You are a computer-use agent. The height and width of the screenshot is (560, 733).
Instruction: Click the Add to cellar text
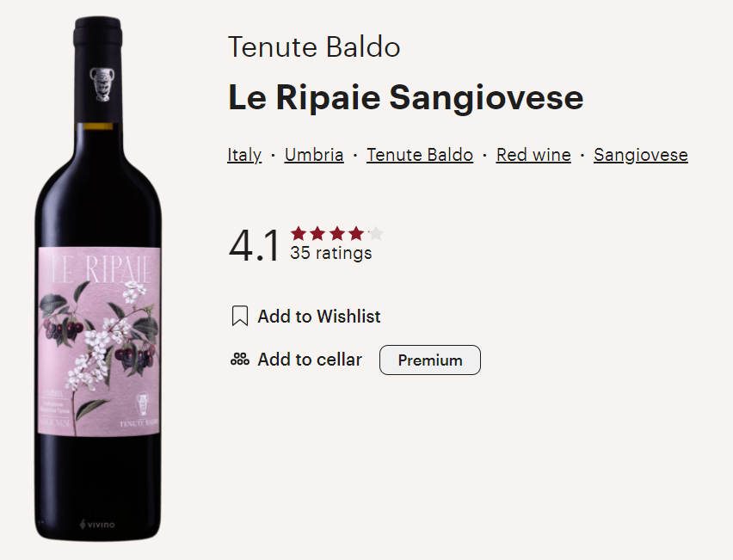coord(310,360)
